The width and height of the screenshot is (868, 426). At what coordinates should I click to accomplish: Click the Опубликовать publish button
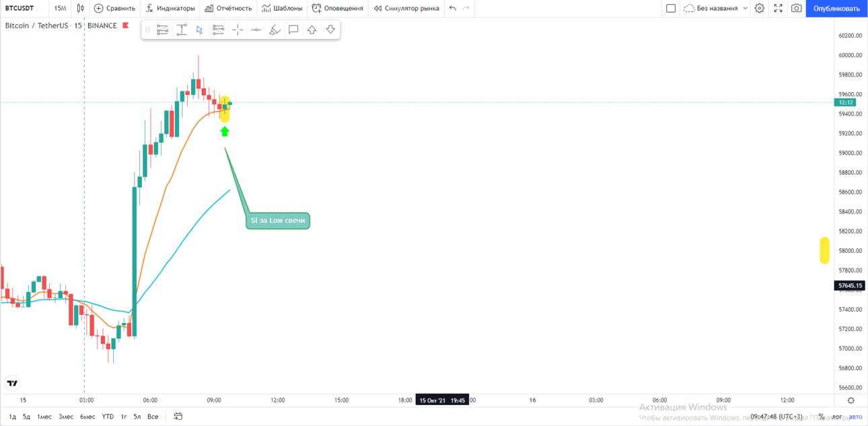pyautogui.click(x=836, y=8)
